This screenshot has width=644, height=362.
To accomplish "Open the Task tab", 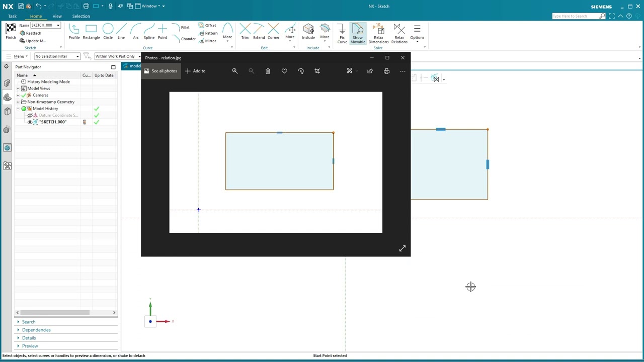I will point(12,16).
